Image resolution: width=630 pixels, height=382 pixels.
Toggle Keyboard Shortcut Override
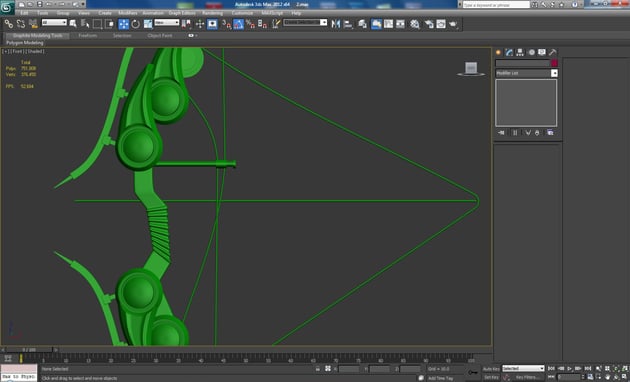point(213,24)
